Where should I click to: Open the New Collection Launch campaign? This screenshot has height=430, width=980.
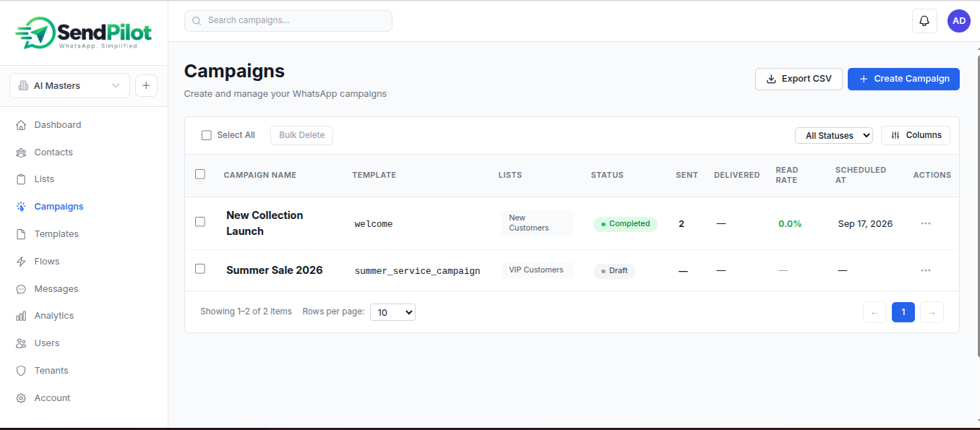pos(265,223)
